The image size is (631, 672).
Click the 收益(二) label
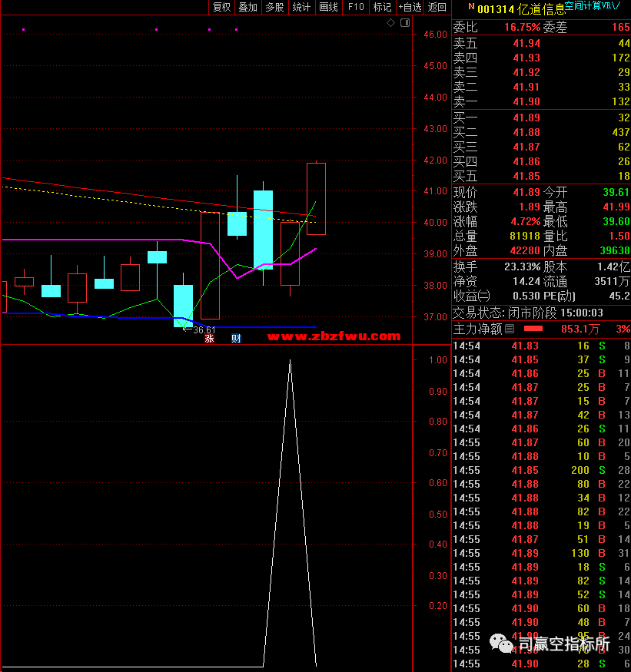[x=471, y=296]
